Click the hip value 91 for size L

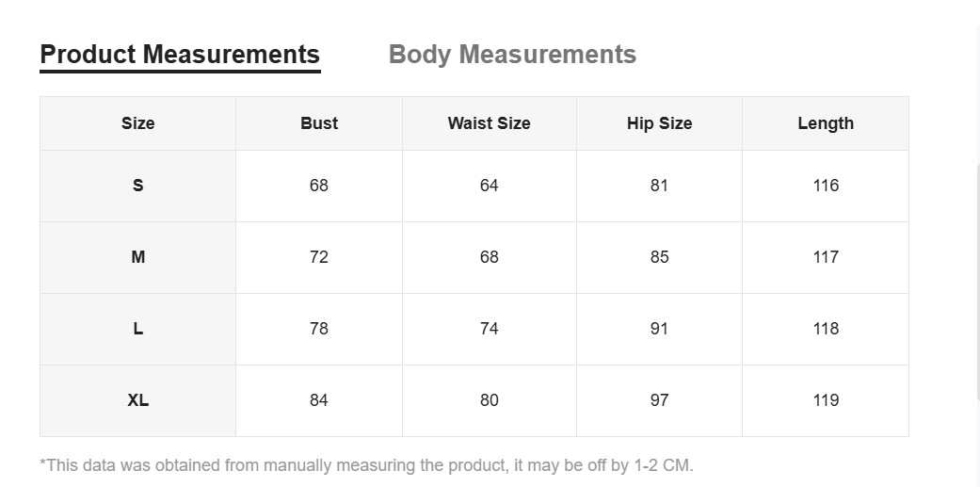tap(659, 329)
